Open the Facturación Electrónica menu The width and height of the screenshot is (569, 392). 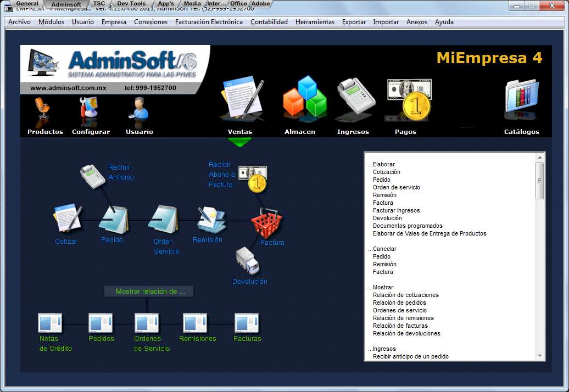pos(209,22)
